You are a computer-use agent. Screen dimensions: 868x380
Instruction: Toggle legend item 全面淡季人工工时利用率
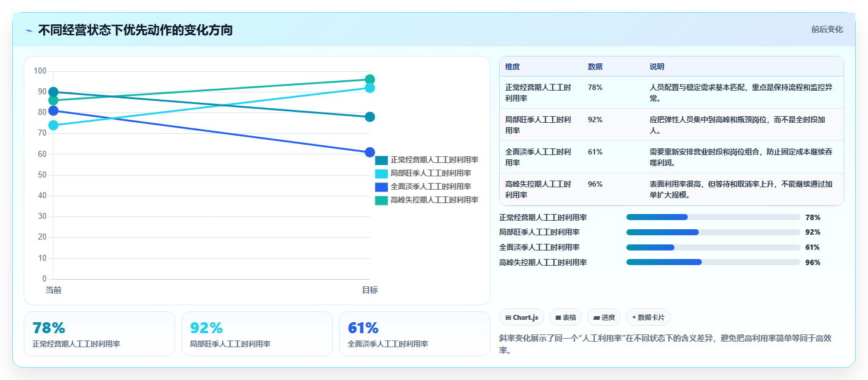pyautogui.click(x=423, y=187)
